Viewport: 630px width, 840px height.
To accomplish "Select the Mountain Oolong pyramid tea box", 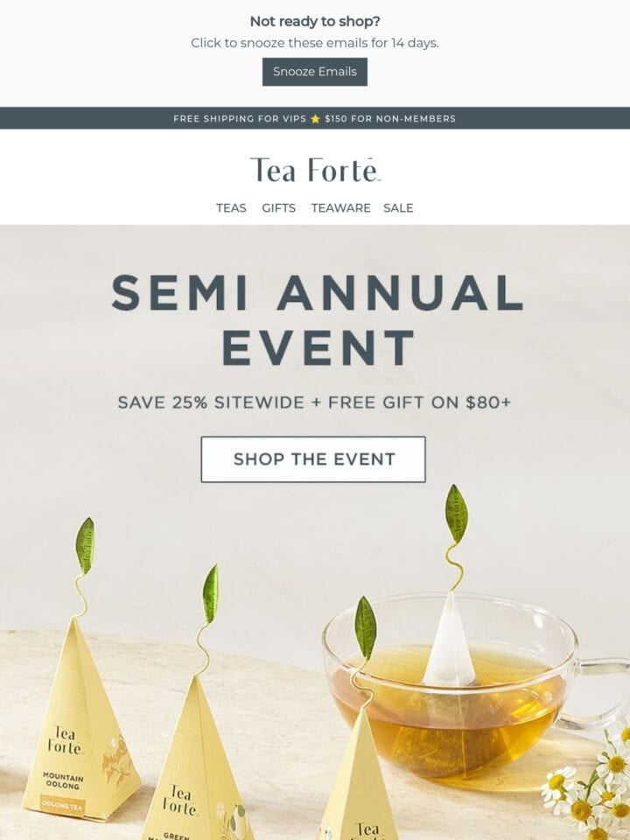I will [x=80, y=719].
